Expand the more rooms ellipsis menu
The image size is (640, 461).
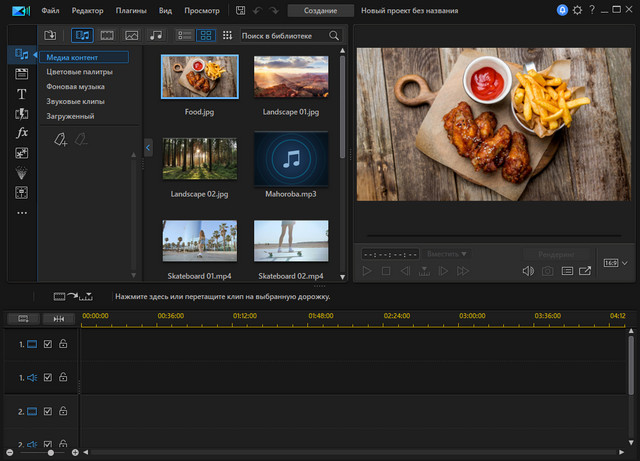[21, 212]
